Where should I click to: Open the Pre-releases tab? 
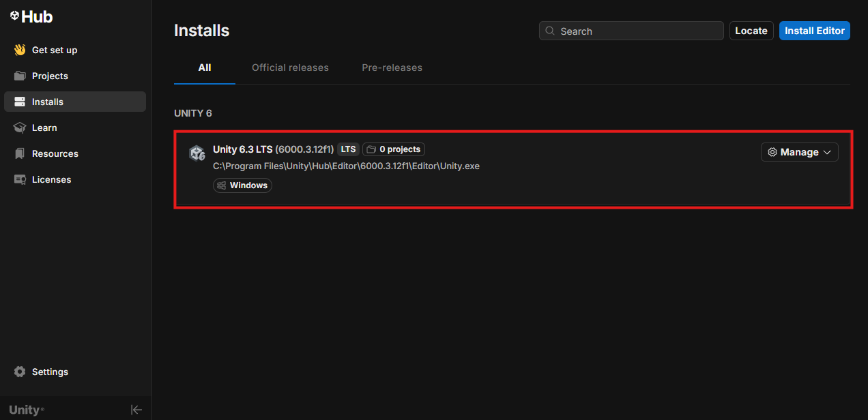click(392, 67)
